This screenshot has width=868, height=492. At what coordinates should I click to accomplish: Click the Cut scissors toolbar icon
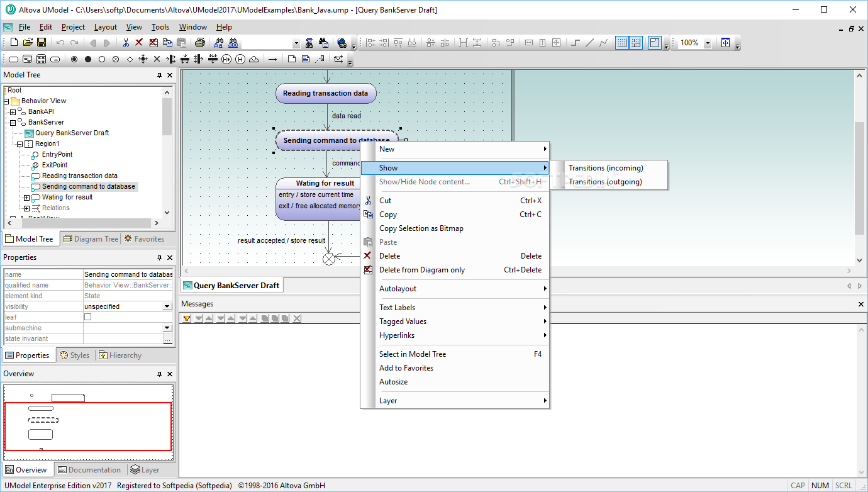click(126, 43)
